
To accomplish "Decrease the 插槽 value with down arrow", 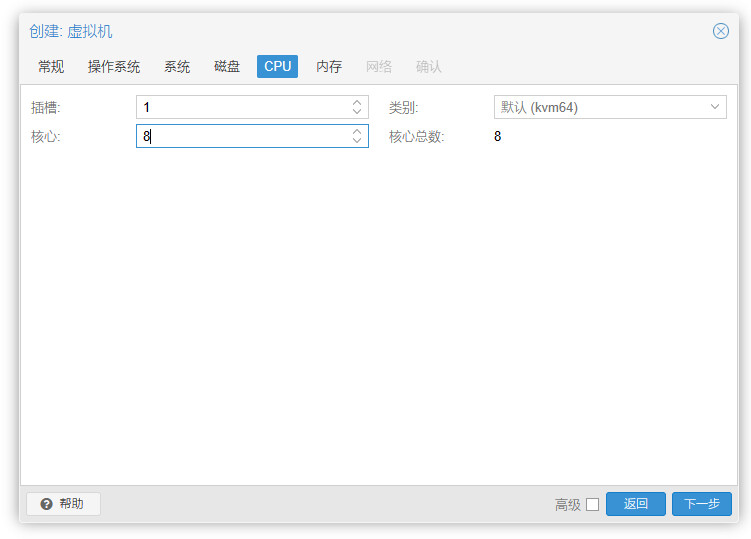I will pos(357,112).
